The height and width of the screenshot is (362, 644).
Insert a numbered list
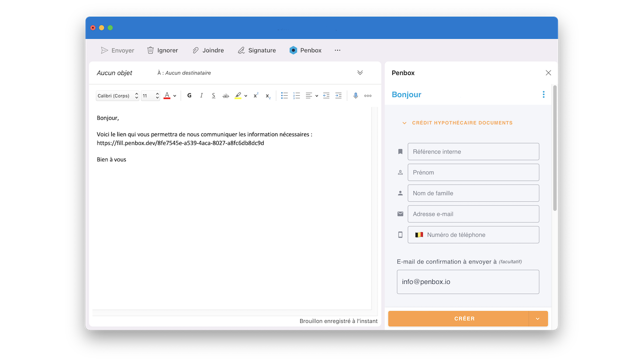[297, 96]
